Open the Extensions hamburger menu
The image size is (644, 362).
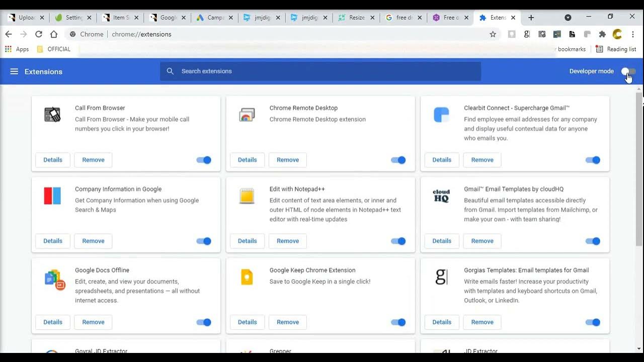coord(14,71)
